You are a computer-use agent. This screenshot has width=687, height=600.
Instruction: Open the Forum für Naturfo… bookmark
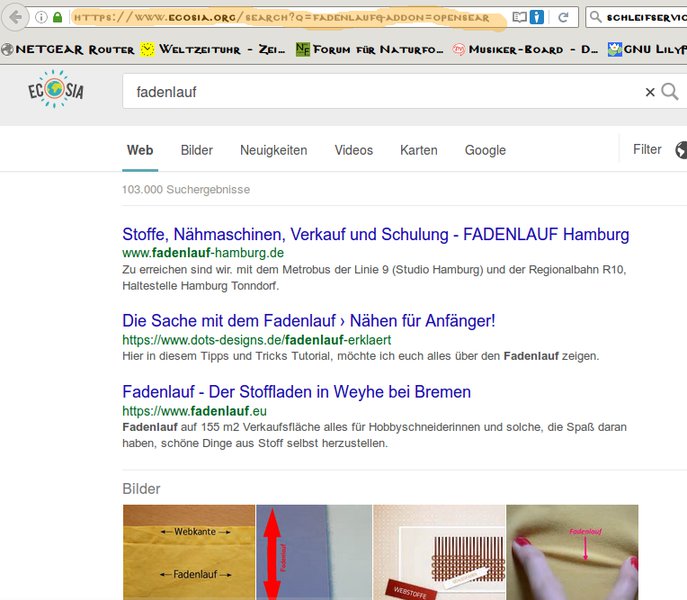pos(369,50)
